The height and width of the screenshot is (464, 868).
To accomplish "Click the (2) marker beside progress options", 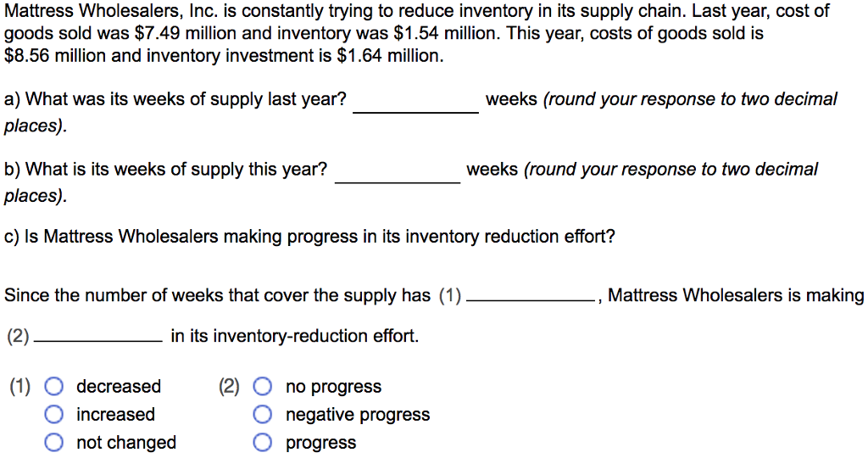I will [x=229, y=387].
